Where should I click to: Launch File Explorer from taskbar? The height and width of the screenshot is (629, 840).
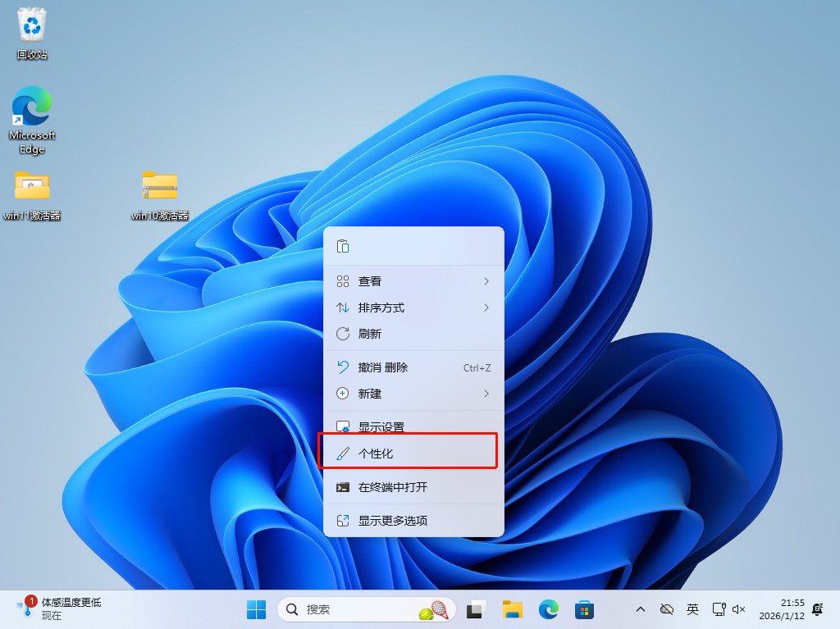(513, 609)
